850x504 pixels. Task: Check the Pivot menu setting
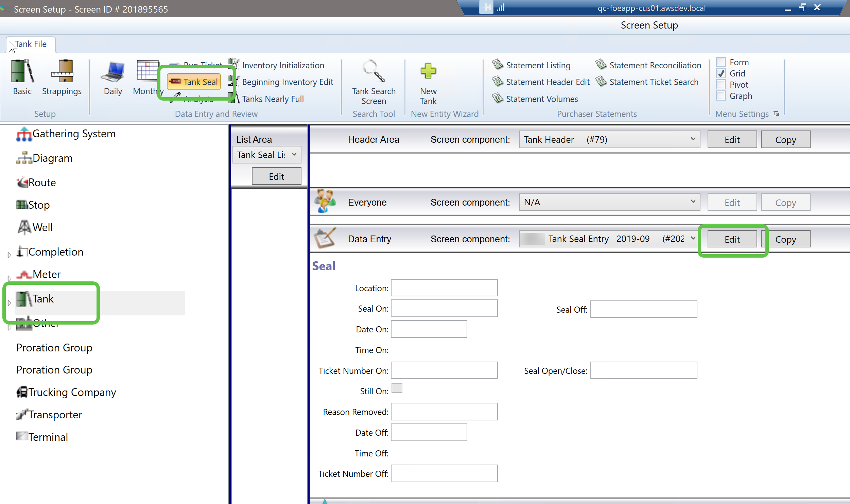tap(721, 85)
